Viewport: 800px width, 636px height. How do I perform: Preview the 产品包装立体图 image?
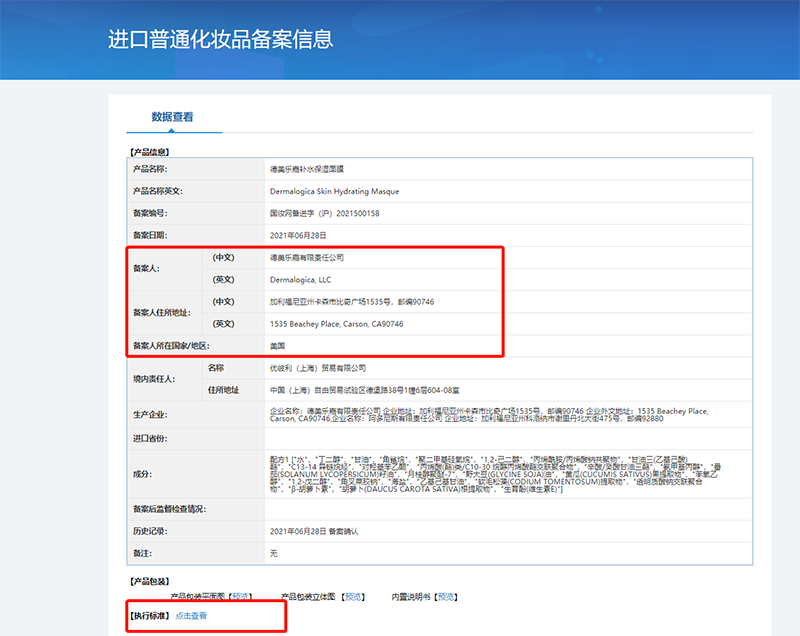point(353,597)
